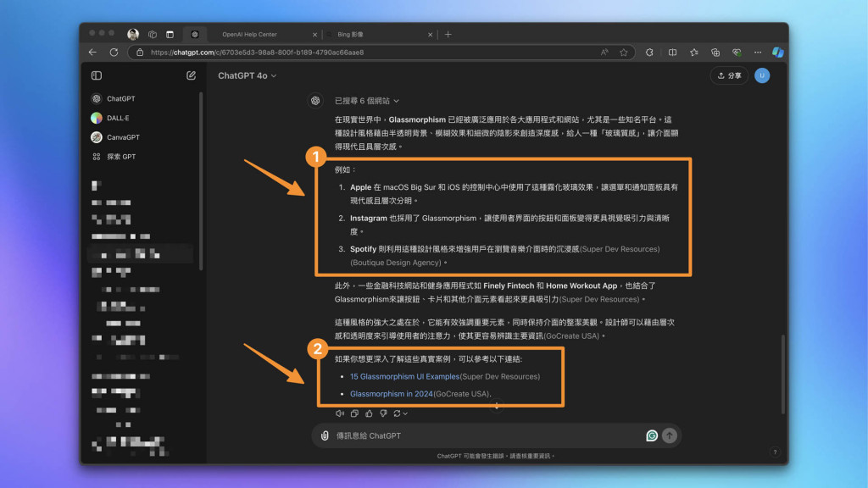Open browser workspaces icon

click(x=153, y=34)
